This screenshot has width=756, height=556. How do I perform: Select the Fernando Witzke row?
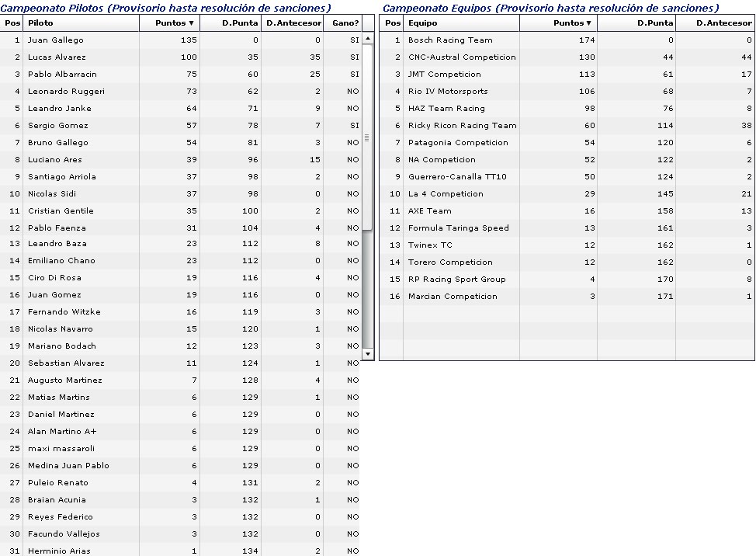[x=180, y=312]
